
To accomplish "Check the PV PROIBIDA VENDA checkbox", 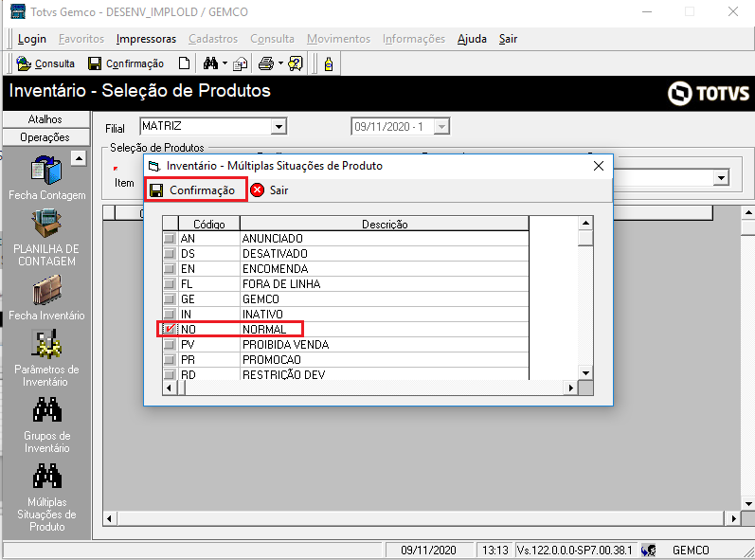I will click(x=170, y=344).
